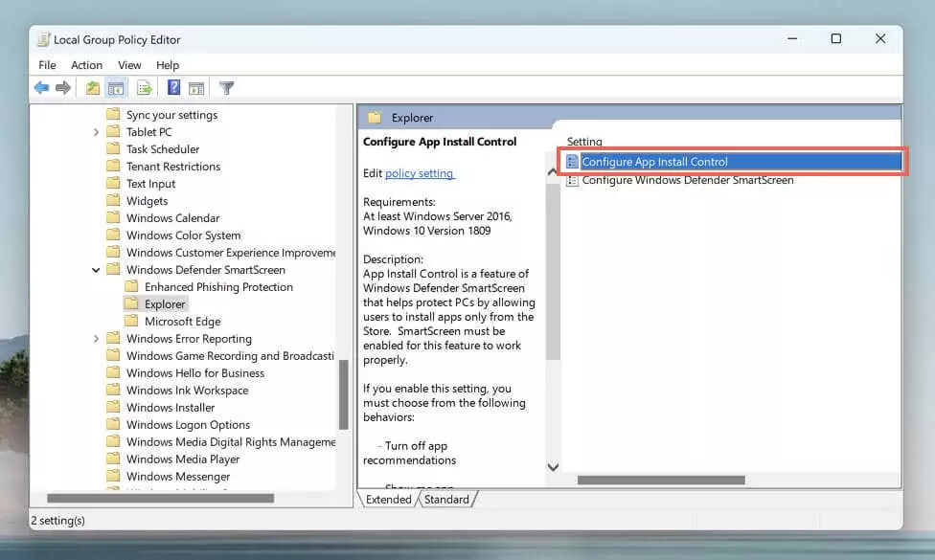Click the Back arrow toolbar icon
This screenshot has height=560, width=935.
pos(41,88)
